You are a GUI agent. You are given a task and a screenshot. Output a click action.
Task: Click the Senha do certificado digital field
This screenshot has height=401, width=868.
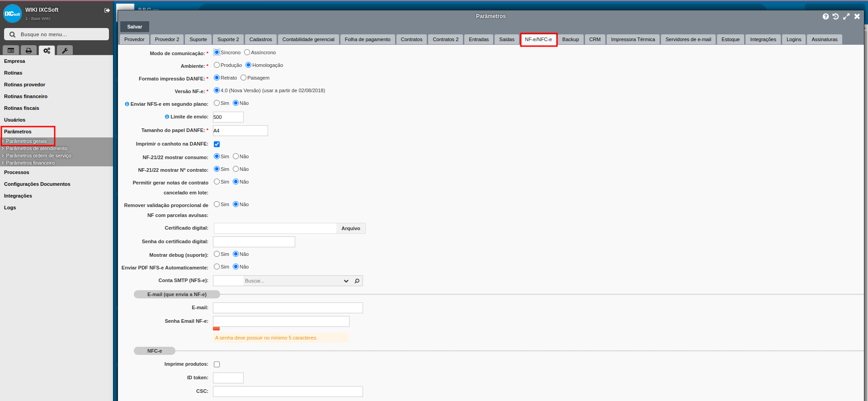(x=254, y=242)
